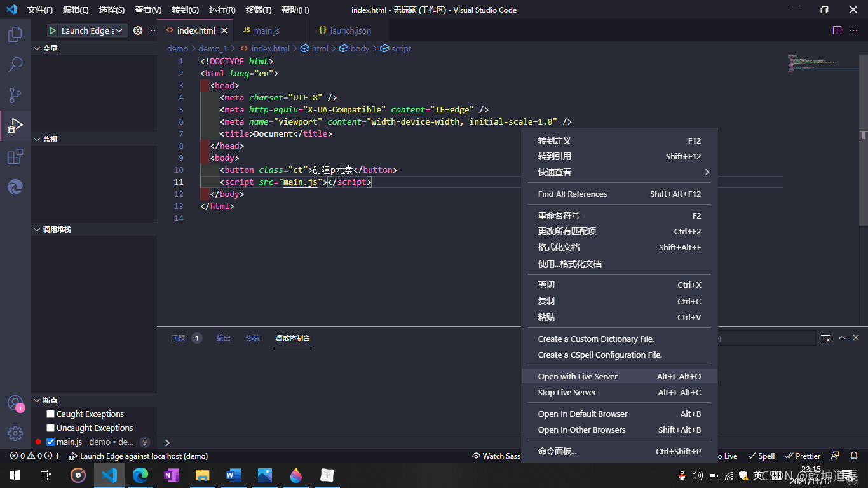868x488 pixels.
Task: Open the Manage settings gear in the activity bar
Action: [x=14, y=433]
